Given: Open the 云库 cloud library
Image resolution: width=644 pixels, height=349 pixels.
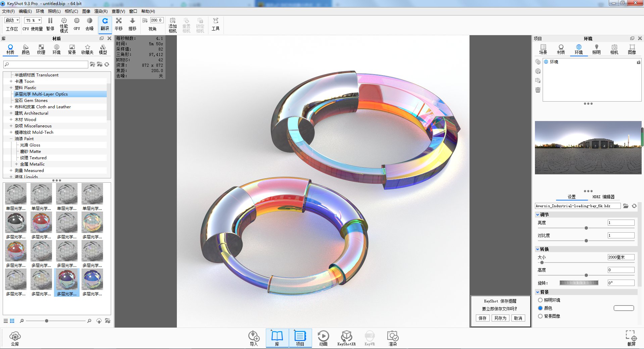Looking at the screenshot, I should coord(15,338).
